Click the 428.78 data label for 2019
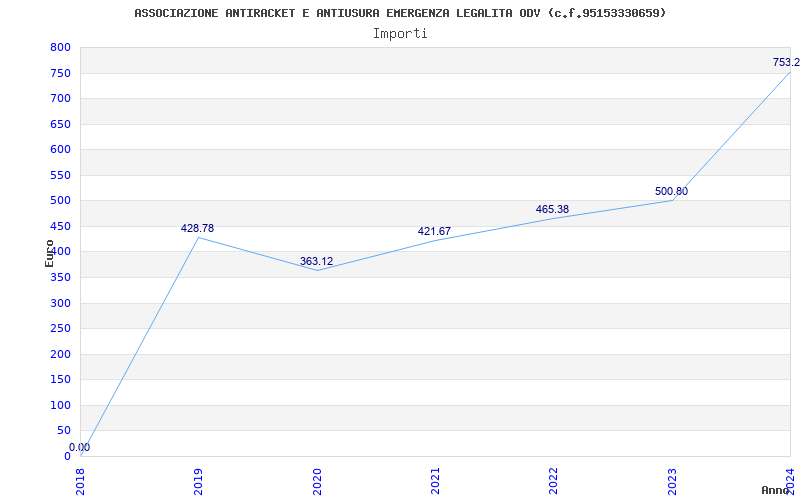The height and width of the screenshot is (500, 800). pyautogui.click(x=197, y=229)
